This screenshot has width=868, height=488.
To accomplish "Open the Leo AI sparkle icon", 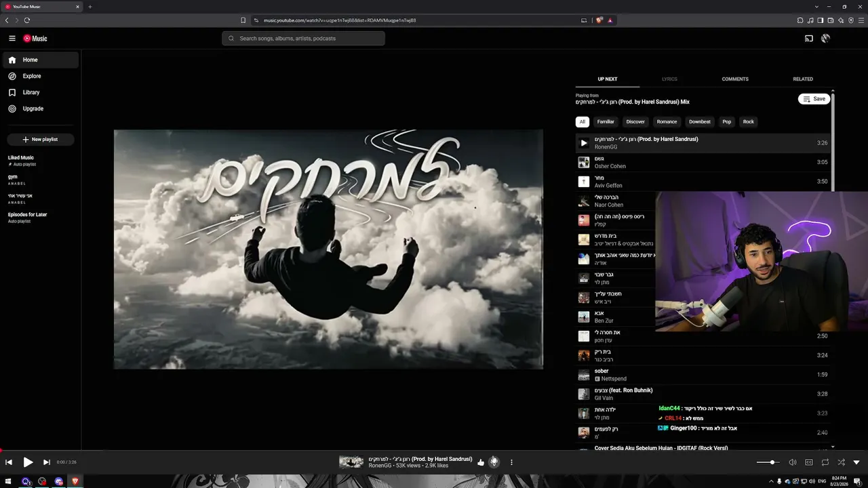I will tap(841, 20).
